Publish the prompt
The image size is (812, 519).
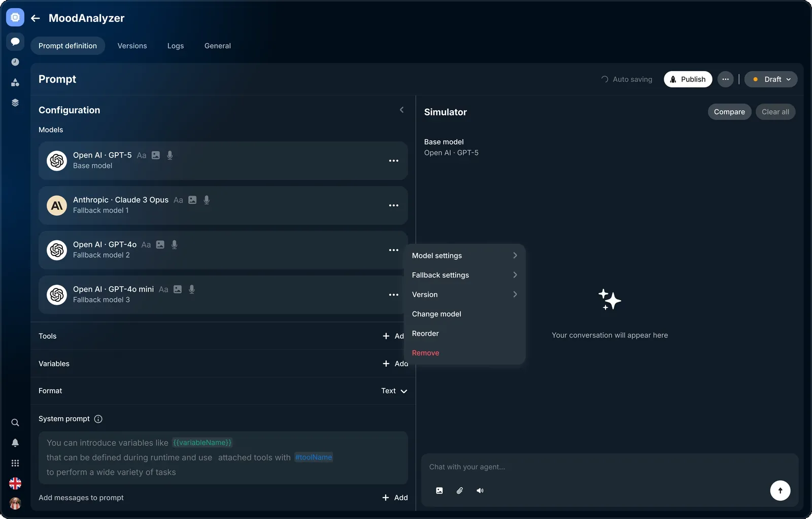[x=688, y=79]
